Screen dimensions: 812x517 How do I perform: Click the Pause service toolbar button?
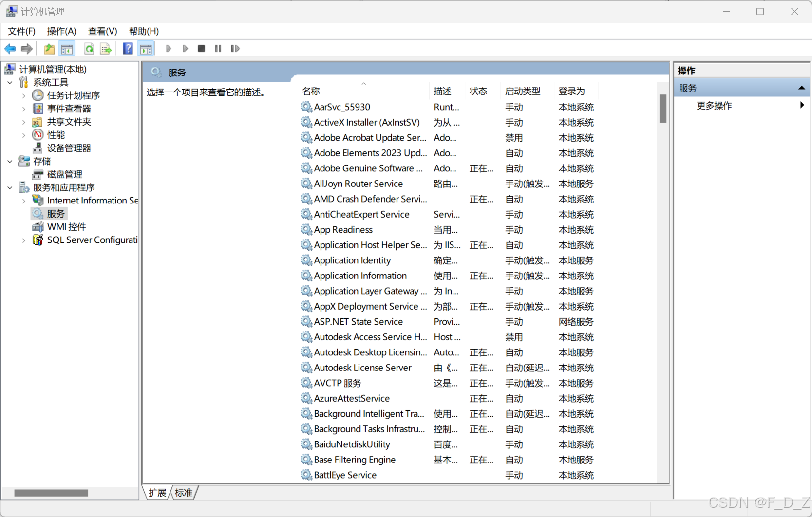pos(218,49)
